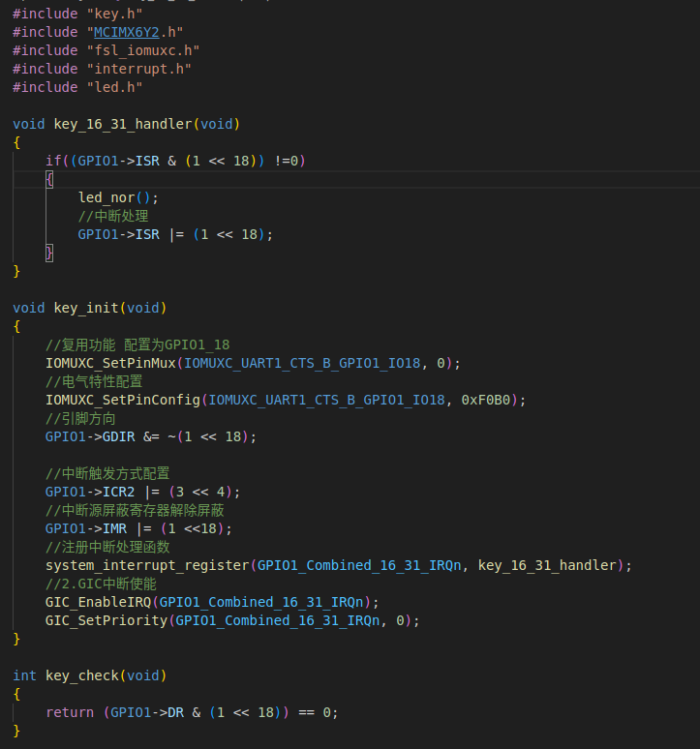This screenshot has width=700, height=749.
Task: Click key_16_31_handler argument in system_interrupt_register
Action: point(547,565)
